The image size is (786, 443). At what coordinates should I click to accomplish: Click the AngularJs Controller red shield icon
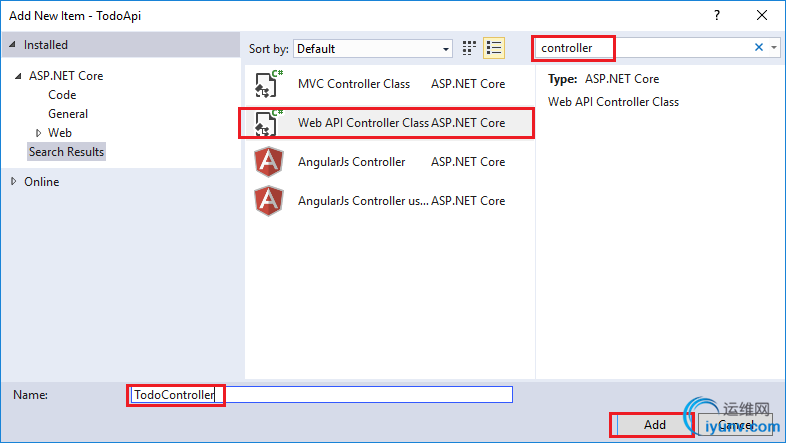pyautogui.click(x=269, y=162)
